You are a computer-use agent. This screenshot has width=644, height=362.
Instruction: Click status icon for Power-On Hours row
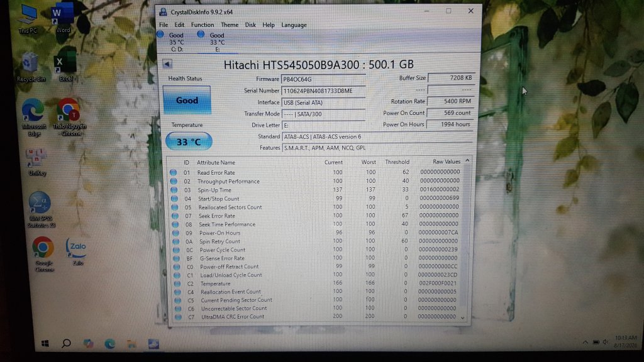[176, 233]
